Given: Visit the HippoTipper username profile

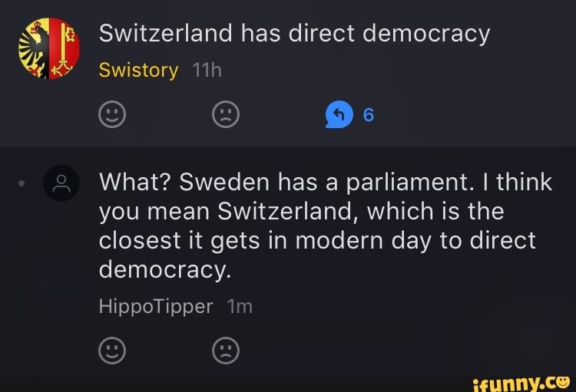Looking at the screenshot, I should click(x=156, y=306).
